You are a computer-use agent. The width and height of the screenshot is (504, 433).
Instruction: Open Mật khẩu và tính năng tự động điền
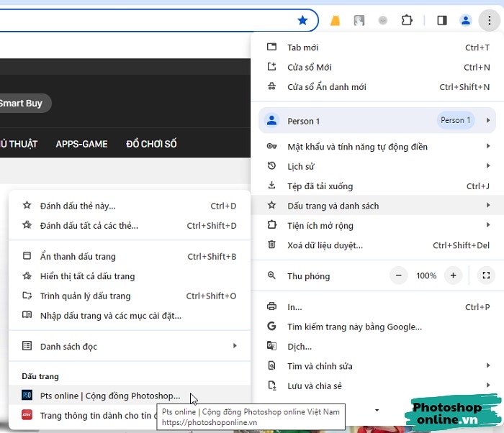(378, 147)
